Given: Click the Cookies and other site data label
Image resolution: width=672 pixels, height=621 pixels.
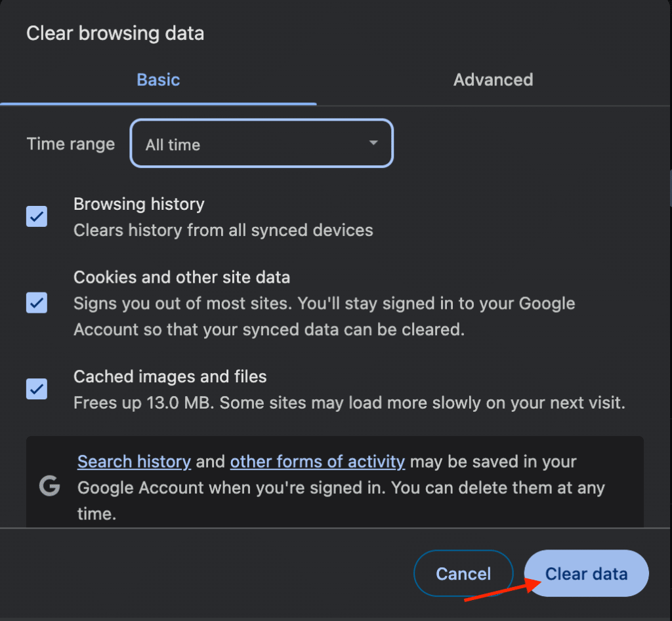Looking at the screenshot, I should [x=182, y=277].
